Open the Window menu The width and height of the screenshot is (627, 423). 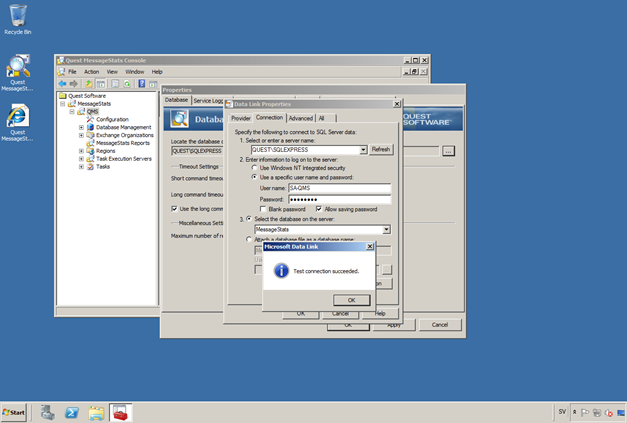(134, 72)
